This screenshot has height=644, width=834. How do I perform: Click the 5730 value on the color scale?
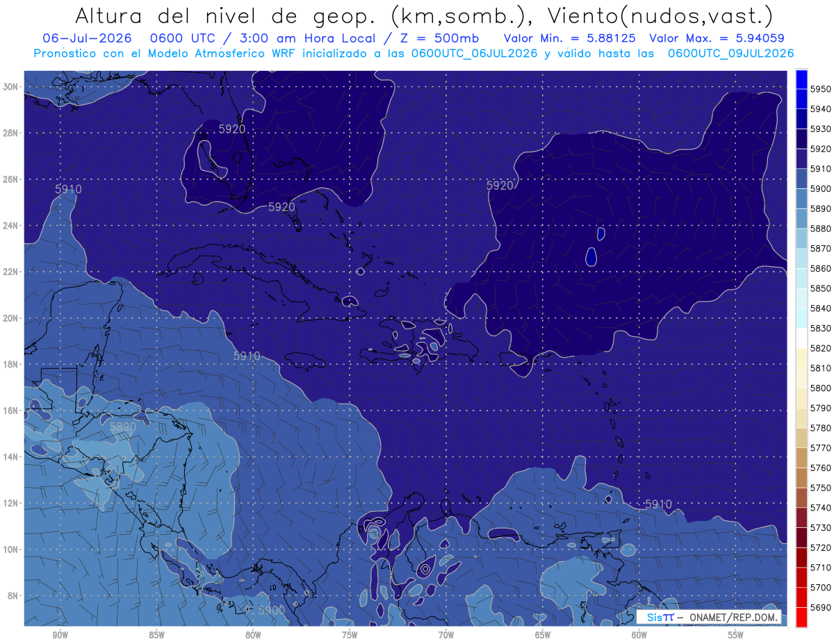(x=820, y=527)
